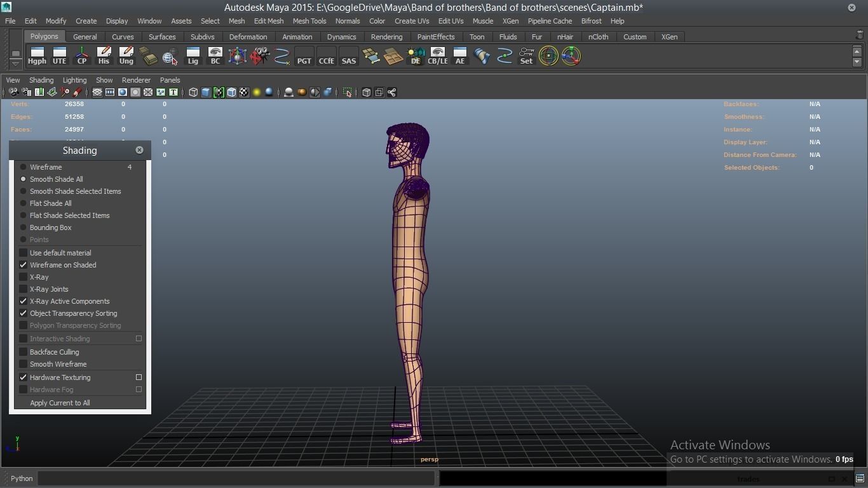Open the CB/LE channel box shelf button
Viewport: 868px width, 488px height.
(x=437, y=56)
